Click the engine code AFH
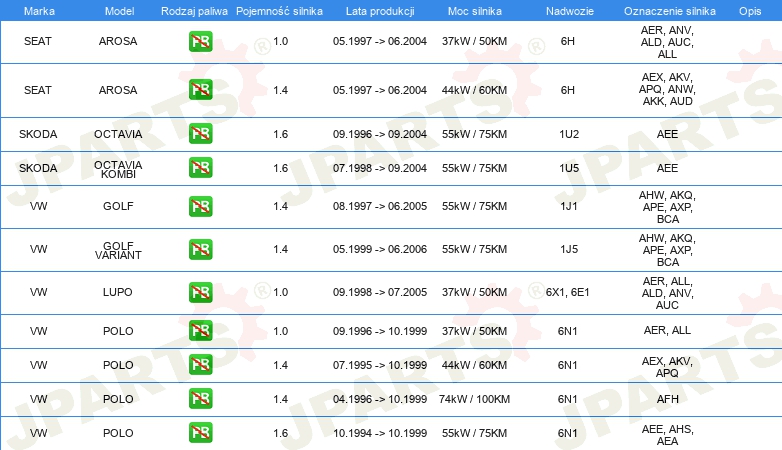782x450 pixels. [x=667, y=399]
